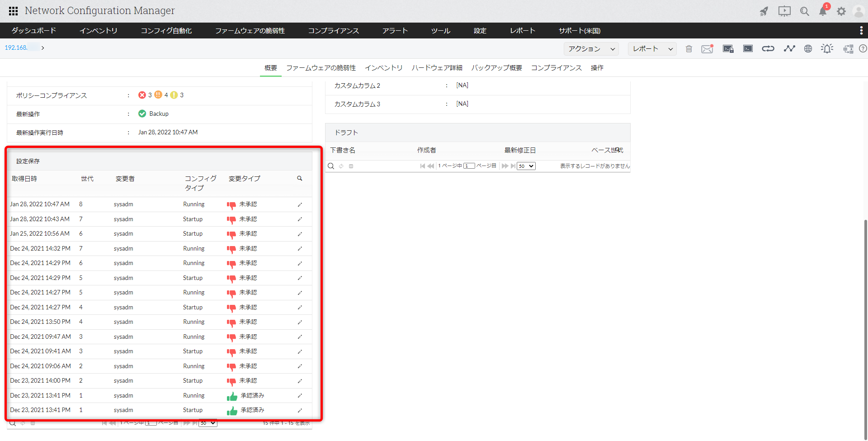Click search icon in 設定保存 table header
868x441 pixels.
pyautogui.click(x=300, y=179)
